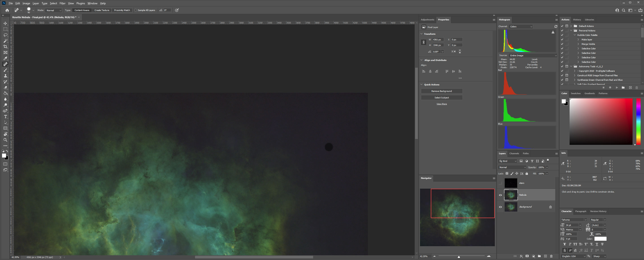
Task: Click the Remove Background button
Action: (442, 91)
